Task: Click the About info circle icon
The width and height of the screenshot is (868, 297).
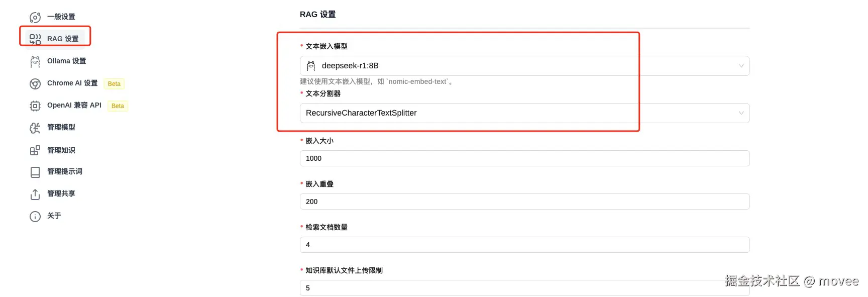Action: [35, 217]
